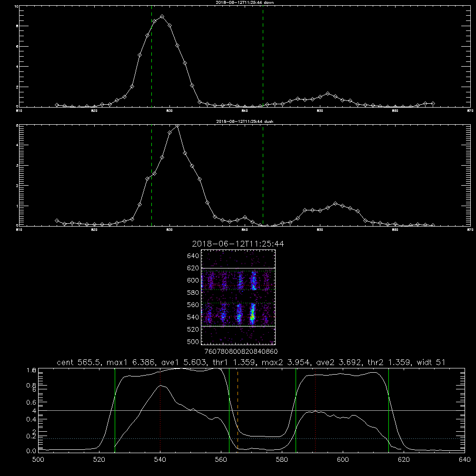The width and height of the screenshot is (476, 476).
Task: Select the 'ave1 5.603' value
Action: (184, 362)
